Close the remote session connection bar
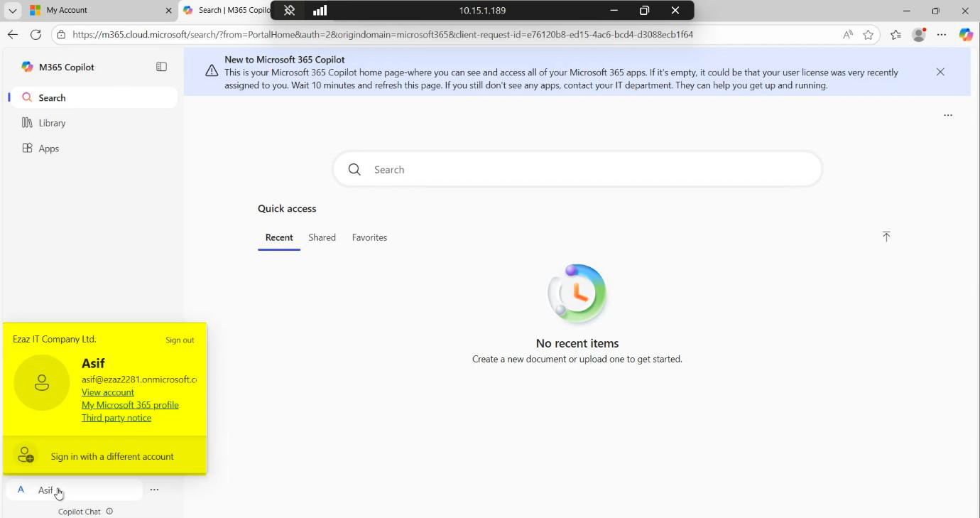980x518 pixels. click(675, 11)
